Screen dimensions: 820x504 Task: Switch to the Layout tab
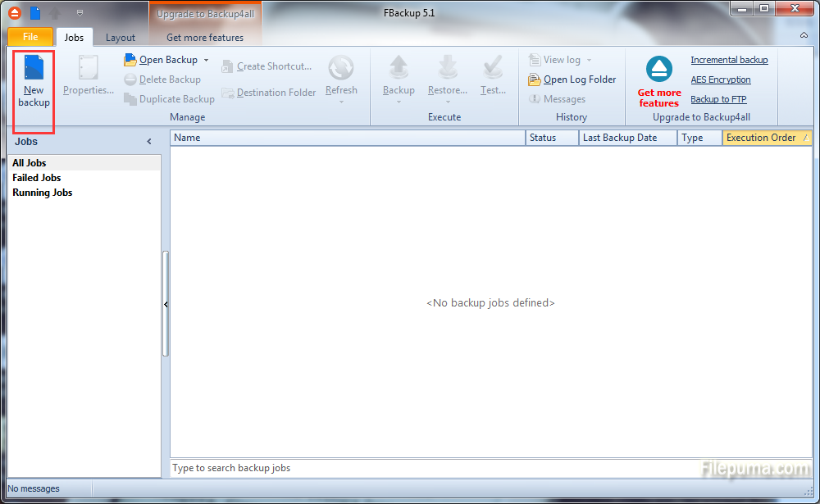coord(121,38)
